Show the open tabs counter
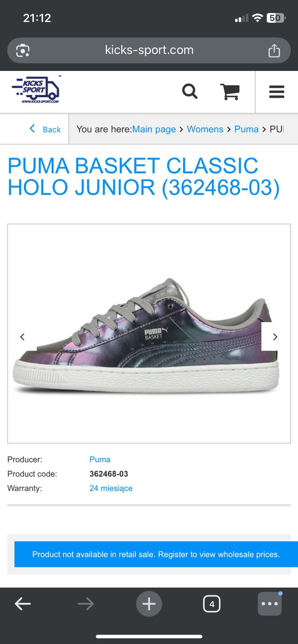The image size is (298, 644). point(212,604)
